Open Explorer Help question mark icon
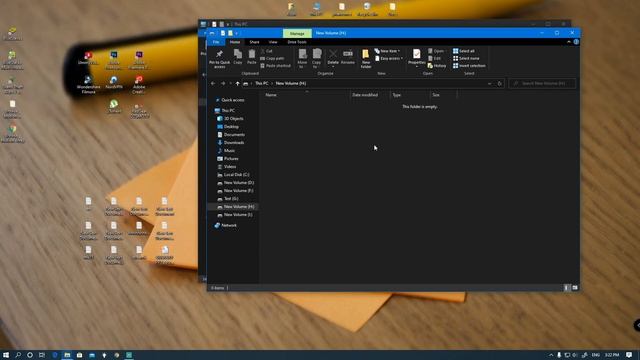This screenshot has height=360, width=640. click(x=576, y=42)
